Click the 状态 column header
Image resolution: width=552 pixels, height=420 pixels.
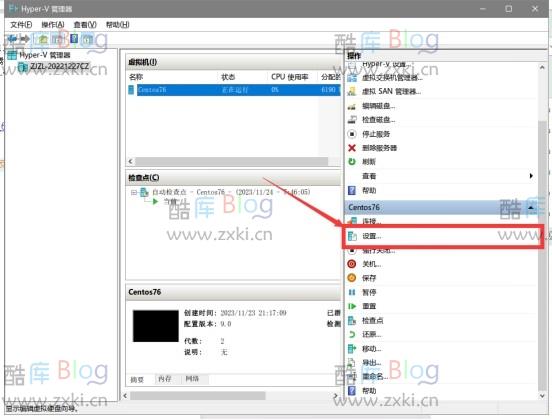tap(228, 77)
